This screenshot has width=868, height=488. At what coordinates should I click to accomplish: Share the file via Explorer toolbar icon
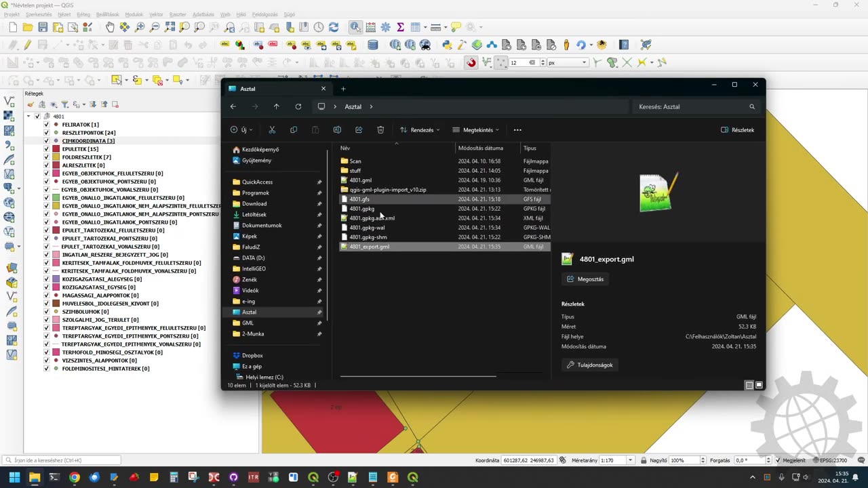[x=359, y=129]
